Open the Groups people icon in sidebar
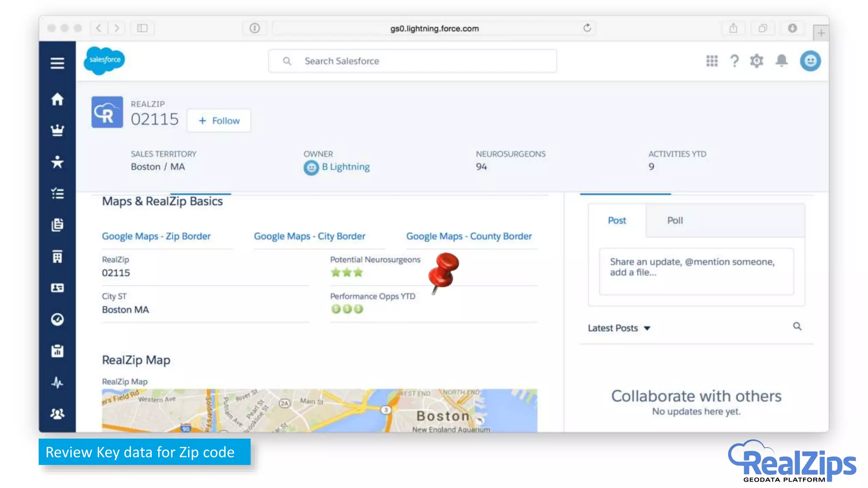Image resolution: width=868 pixels, height=488 pixels. click(57, 413)
